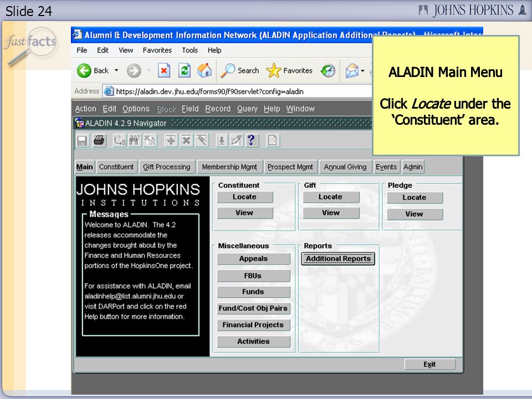Image resolution: width=532 pixels, height=399 pixels.
Task: Open the browser File menu
Action: (x=82, y=50)
